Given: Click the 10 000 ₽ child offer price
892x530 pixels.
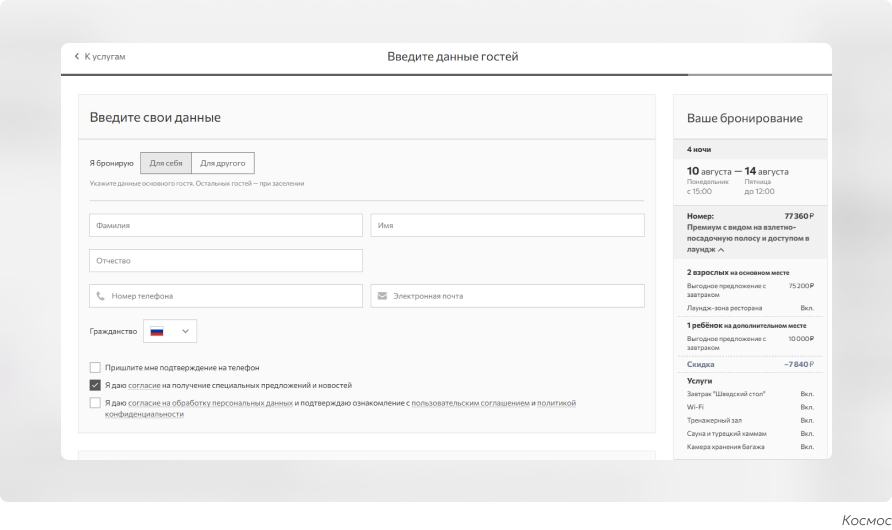Looking at the screenshot, I should pos(801,339).
